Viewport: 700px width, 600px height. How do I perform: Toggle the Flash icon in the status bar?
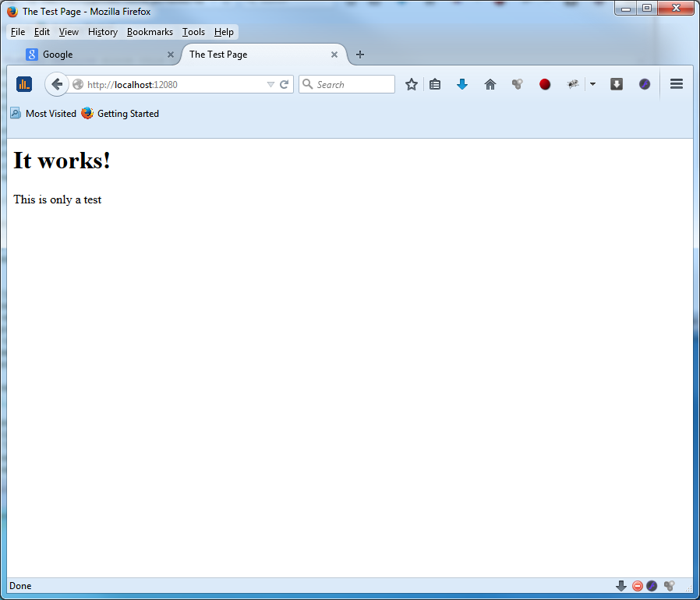[652, 586]
